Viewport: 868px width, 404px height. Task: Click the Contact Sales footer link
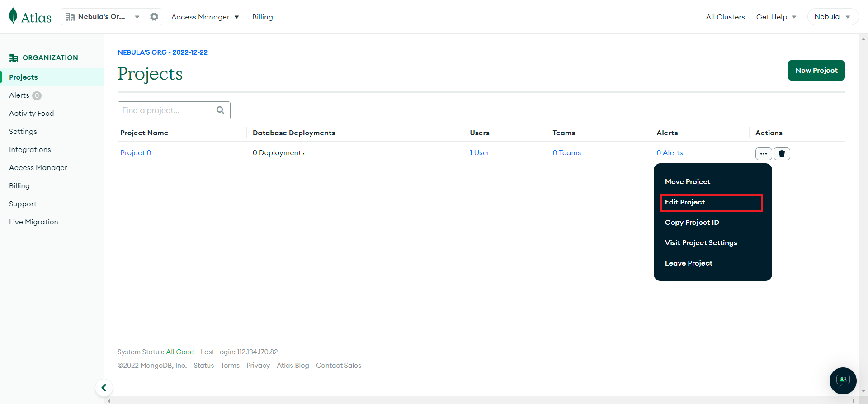point(339,365)
